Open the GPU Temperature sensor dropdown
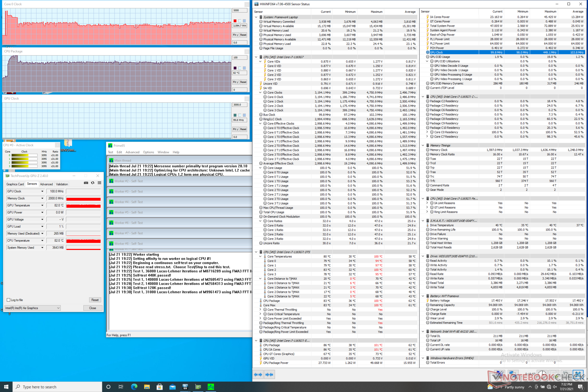Screen dimensions: 588x392 coord(42,205)
